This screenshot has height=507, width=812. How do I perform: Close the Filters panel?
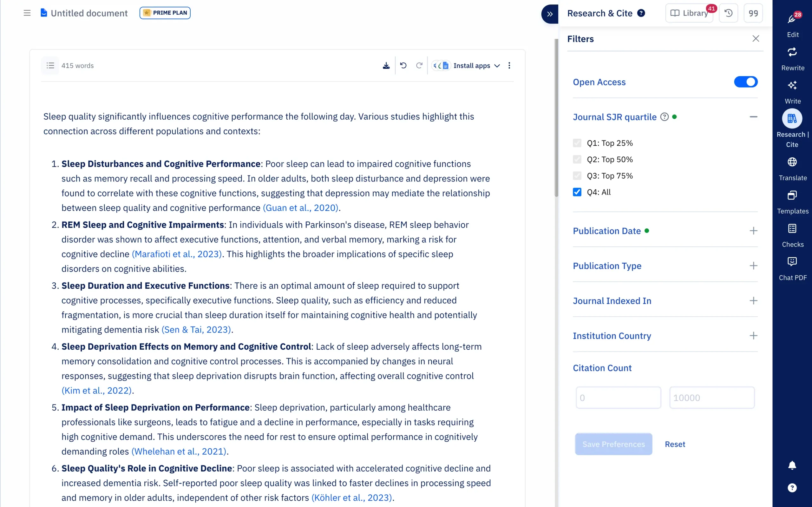tap(755, 39)
